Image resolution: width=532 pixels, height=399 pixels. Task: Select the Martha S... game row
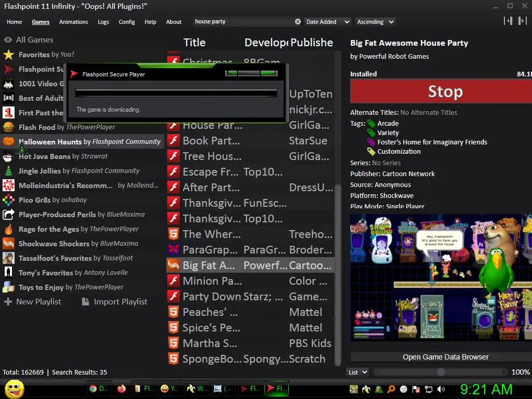(250, 343)
